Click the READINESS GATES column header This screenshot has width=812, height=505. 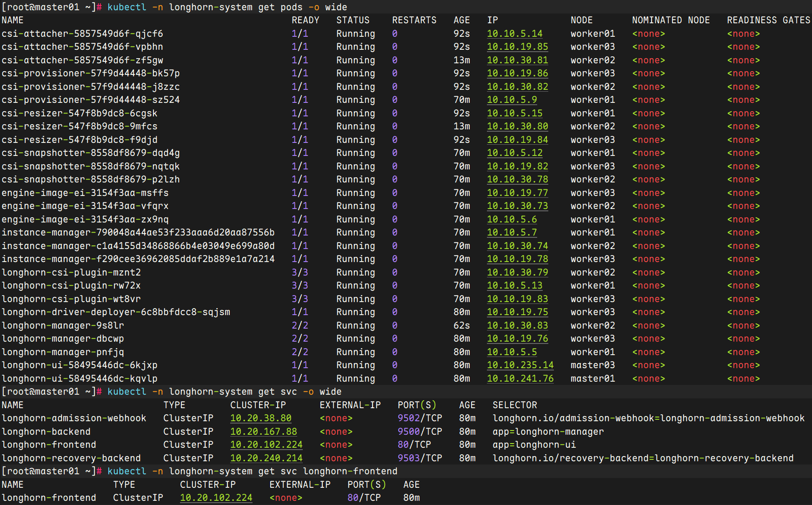[x=768, y=20]
